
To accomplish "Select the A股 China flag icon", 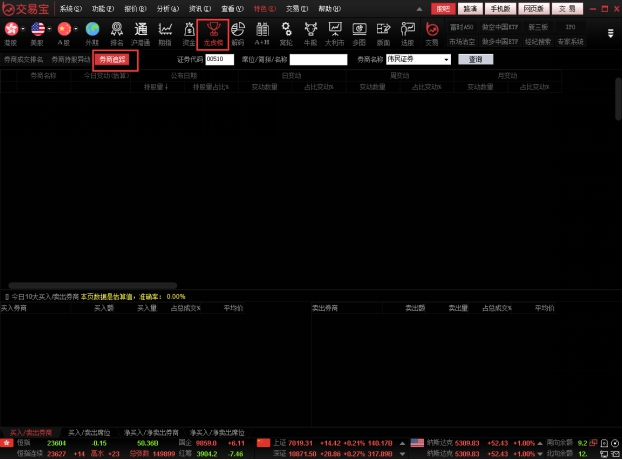I will (66, 33).
